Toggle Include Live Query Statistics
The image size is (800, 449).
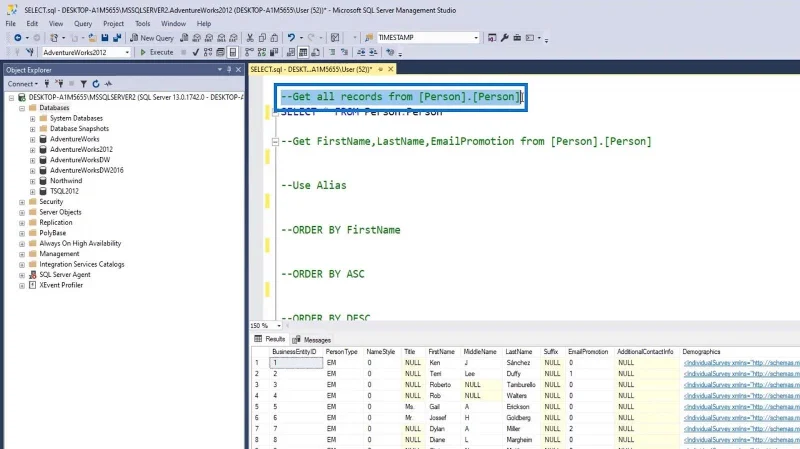[x=262, y=52]
